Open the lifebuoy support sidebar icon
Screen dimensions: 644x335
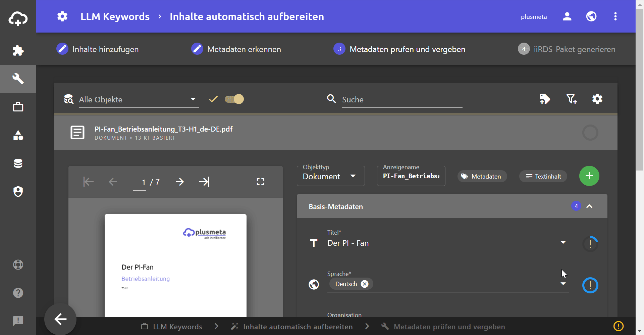(x=18, y=265)
